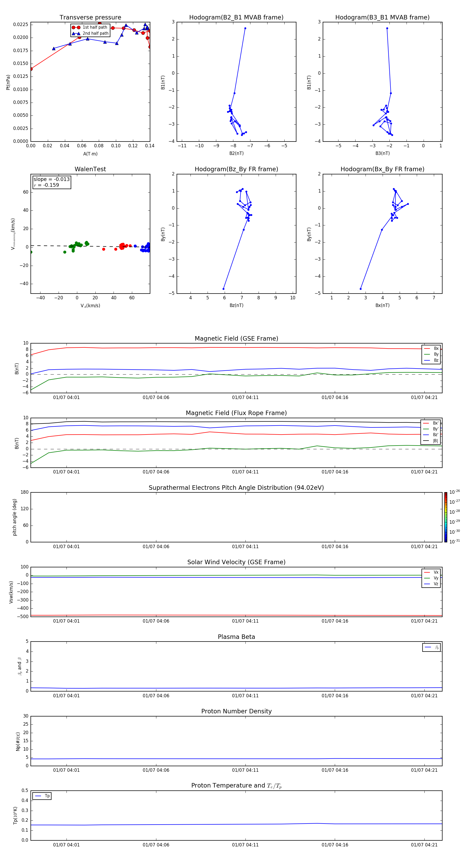
Task: Select the "Hodogram(B2_B1 MVAB frame)" title
Action: click(x=236, y=18)
